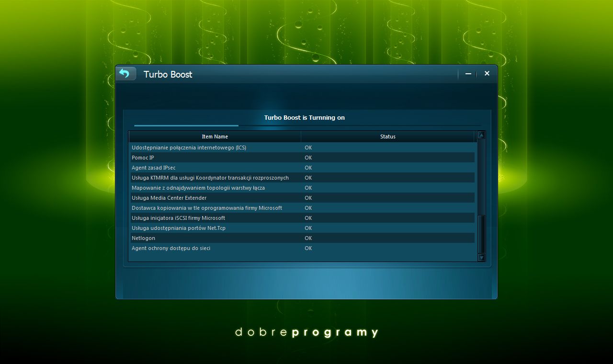Close the Turbo Boost window
The width and height of the screenshot is (613, 364).
[x=487, y=73]
